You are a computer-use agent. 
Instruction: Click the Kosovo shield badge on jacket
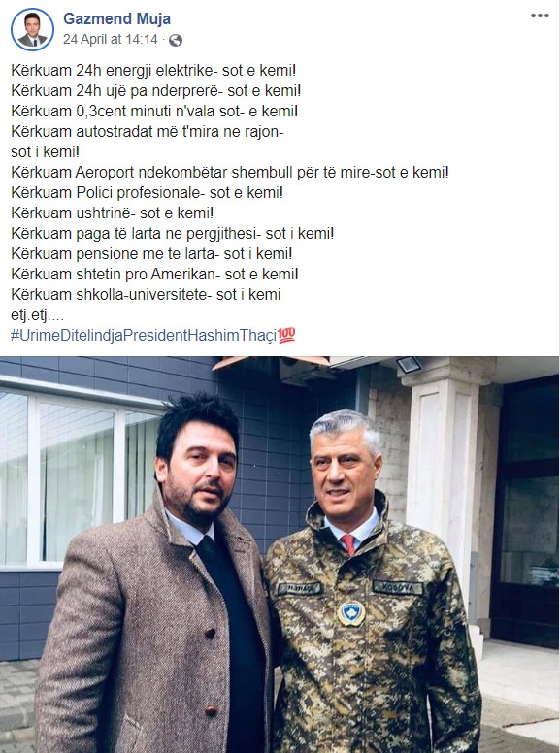pos(351,613)
